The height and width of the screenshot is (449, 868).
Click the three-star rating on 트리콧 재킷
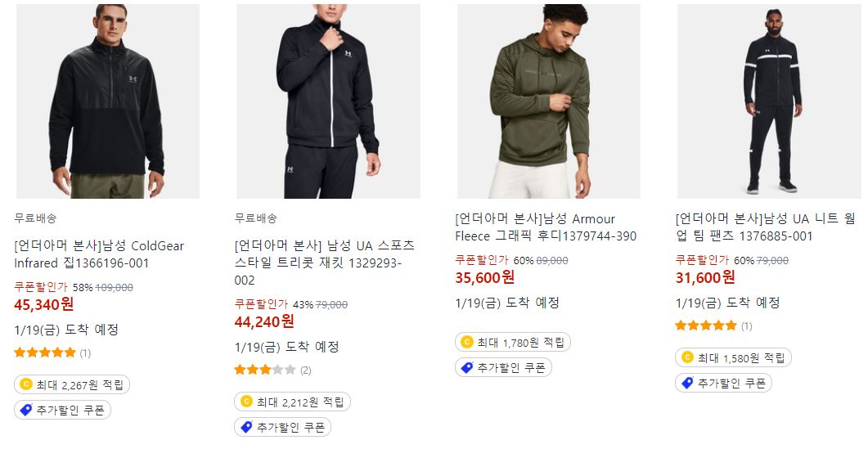(x=265, y=370)
